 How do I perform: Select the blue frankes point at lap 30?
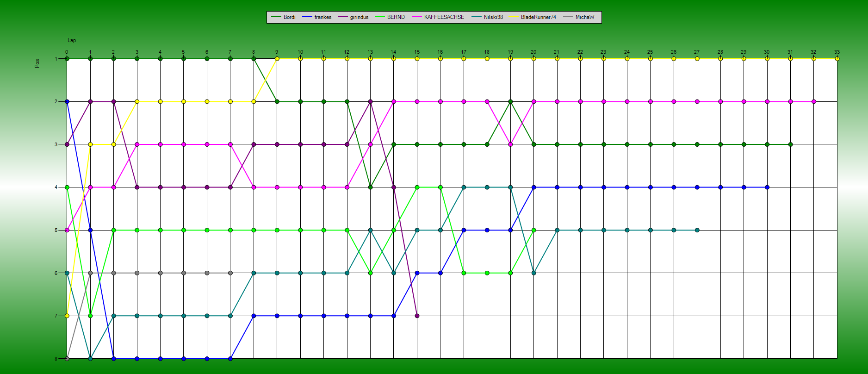(x=767, y=187)
